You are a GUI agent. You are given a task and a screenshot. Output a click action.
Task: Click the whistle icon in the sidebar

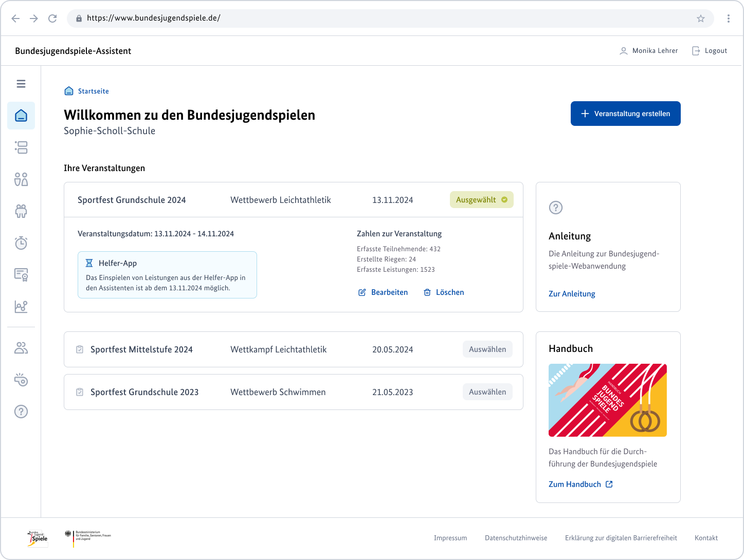(x=21, y=380)
